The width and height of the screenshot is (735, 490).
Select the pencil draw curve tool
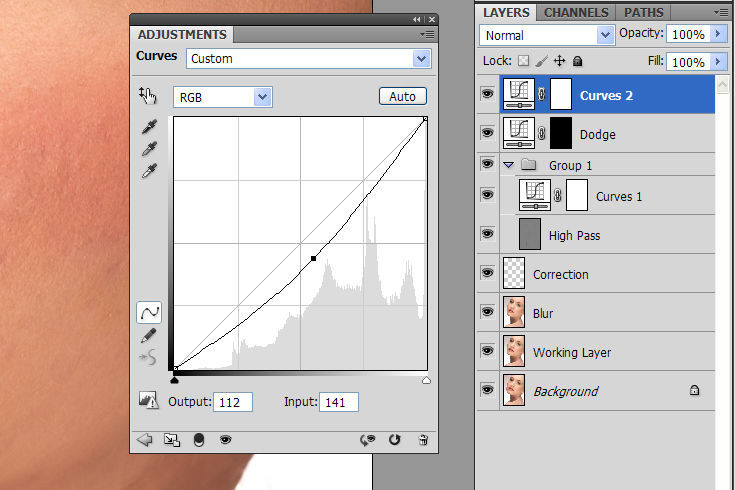tap(149, 336)
